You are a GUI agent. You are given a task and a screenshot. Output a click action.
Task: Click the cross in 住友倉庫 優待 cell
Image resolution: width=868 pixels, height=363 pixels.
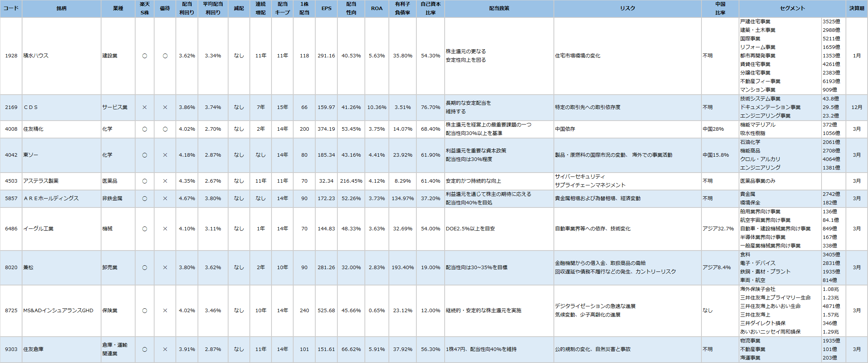pyautogui.click(x=165, y=349)
